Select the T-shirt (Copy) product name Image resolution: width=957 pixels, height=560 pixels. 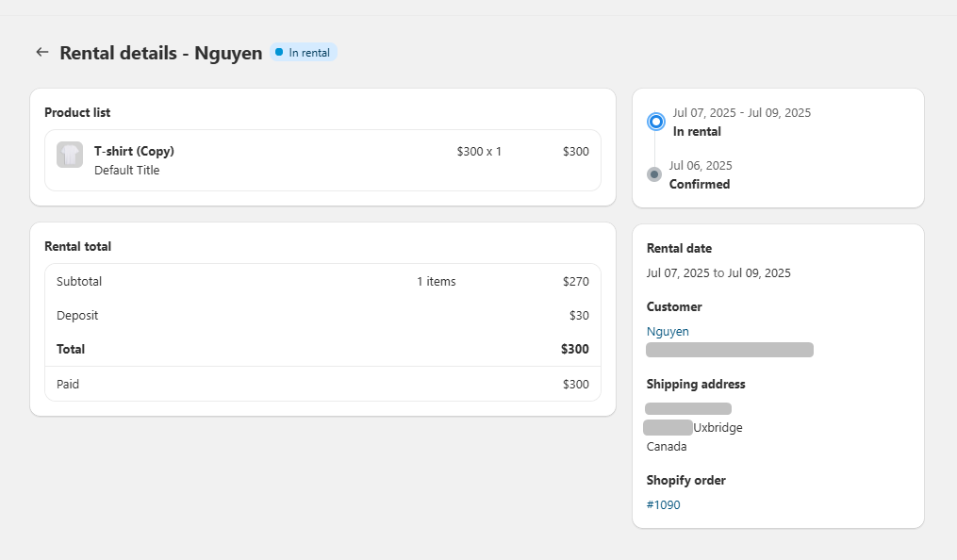(134, 151)
